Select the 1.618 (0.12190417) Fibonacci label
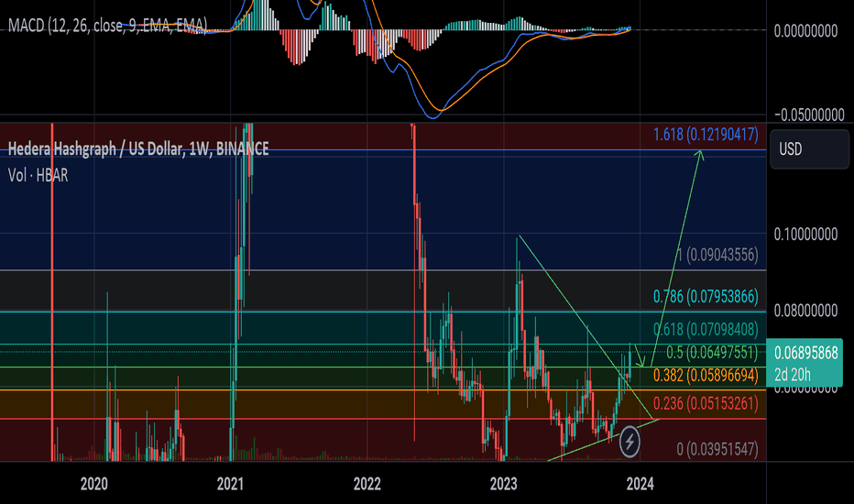Viewport: 854px width, 504px height. pos(706,135)
